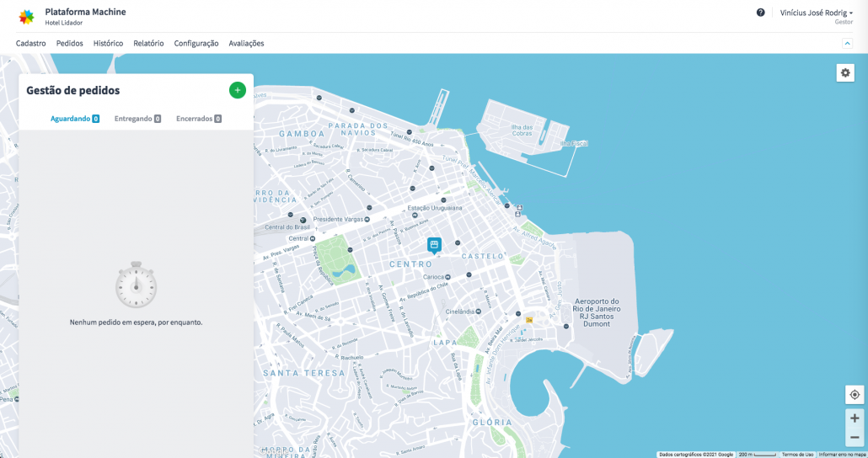Switch to the Entregando tab
Image resolution: width=868 pixels, height=458 pixels.
tap(137, 119)
